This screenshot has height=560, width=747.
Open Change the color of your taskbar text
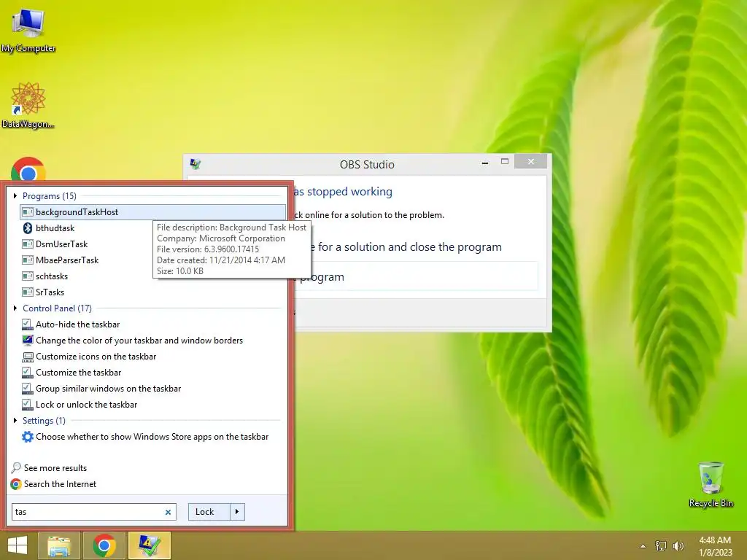click(x=139, y=341)
